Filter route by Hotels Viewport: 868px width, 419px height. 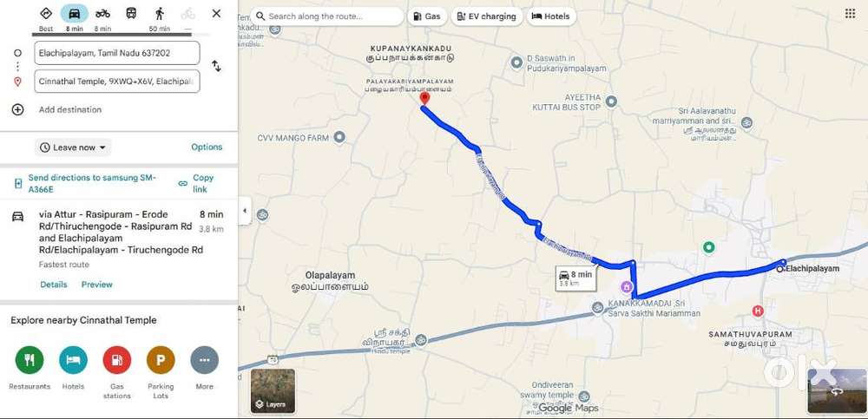550,16
